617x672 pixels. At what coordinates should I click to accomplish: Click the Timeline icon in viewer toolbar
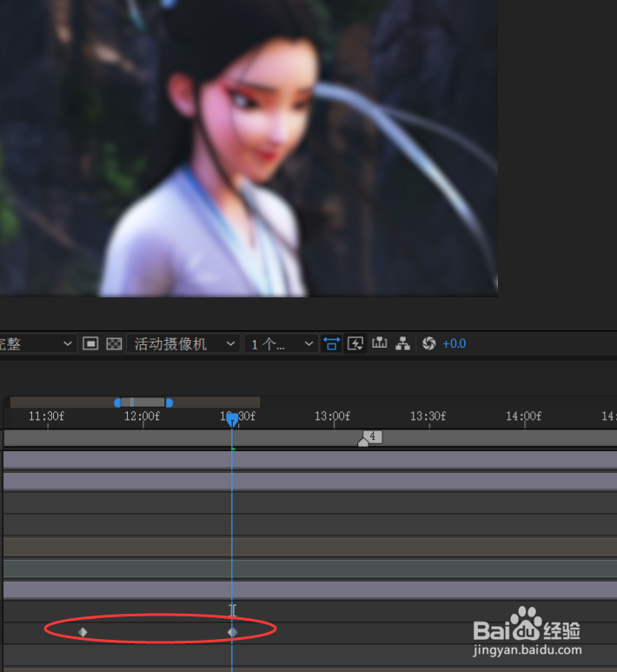pos(380,343)
